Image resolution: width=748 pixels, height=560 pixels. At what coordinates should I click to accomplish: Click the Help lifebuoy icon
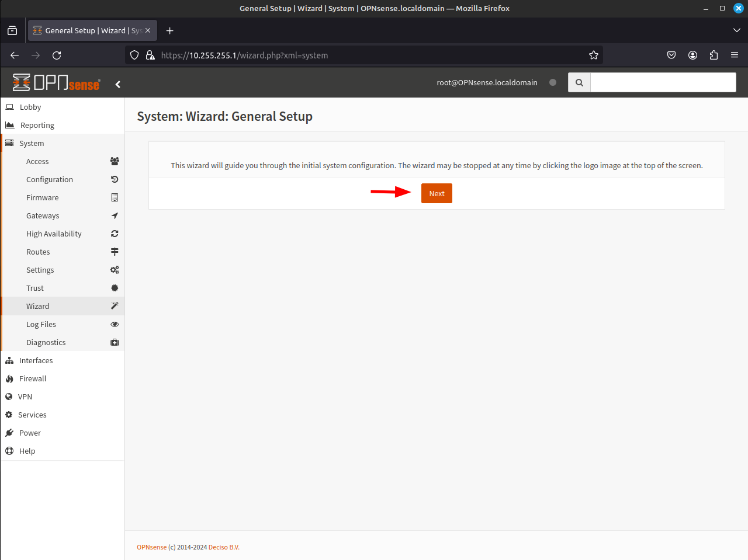pos(9,451)
